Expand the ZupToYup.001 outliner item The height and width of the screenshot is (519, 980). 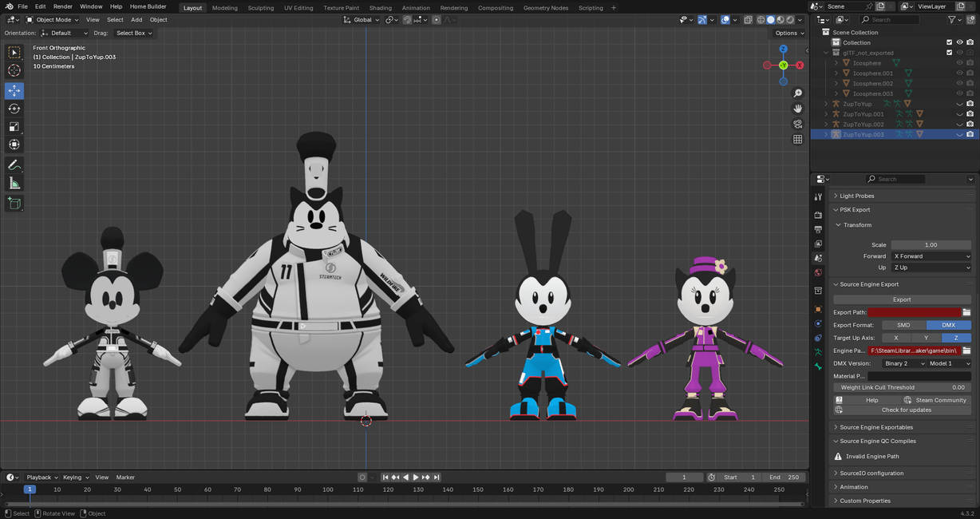pos(828,114)
